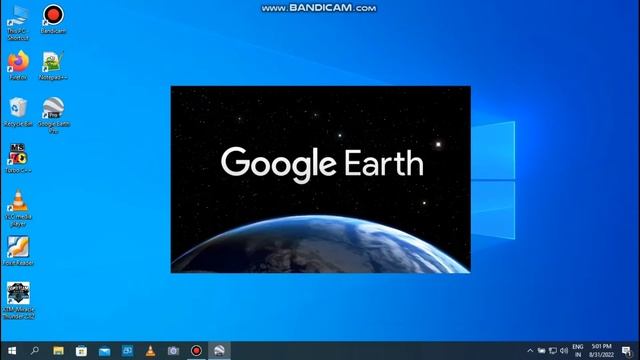Select the VLC media player desktop icon
640x360 pixels.
coord(18,209)
